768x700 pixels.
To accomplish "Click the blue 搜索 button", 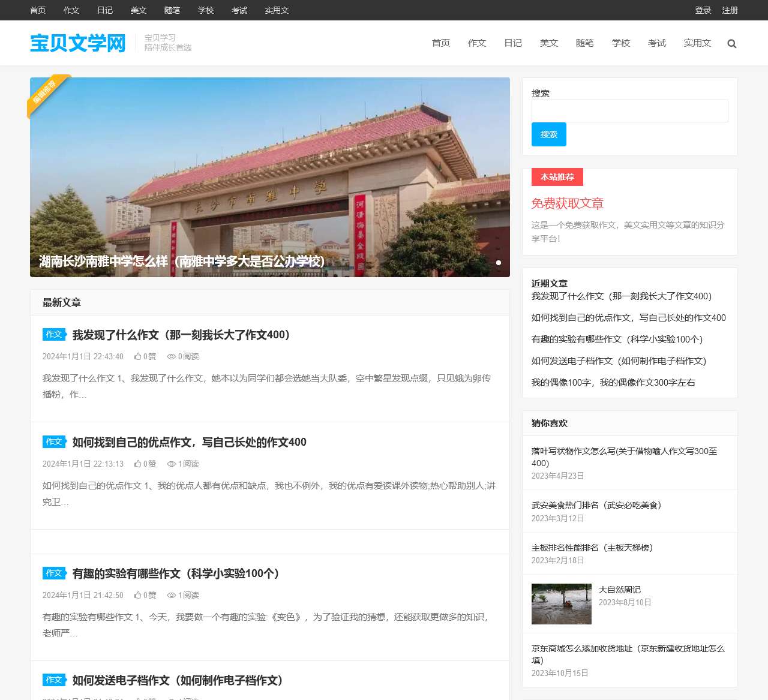I will [548, 134].
